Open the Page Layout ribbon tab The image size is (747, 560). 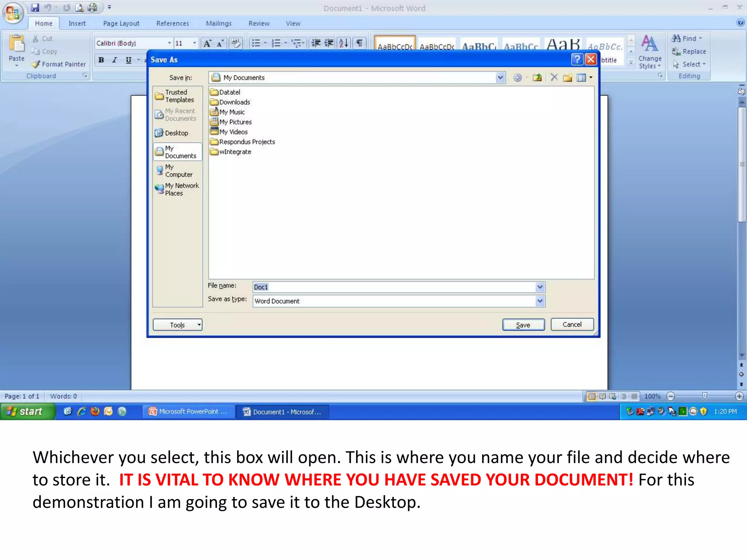121,23
